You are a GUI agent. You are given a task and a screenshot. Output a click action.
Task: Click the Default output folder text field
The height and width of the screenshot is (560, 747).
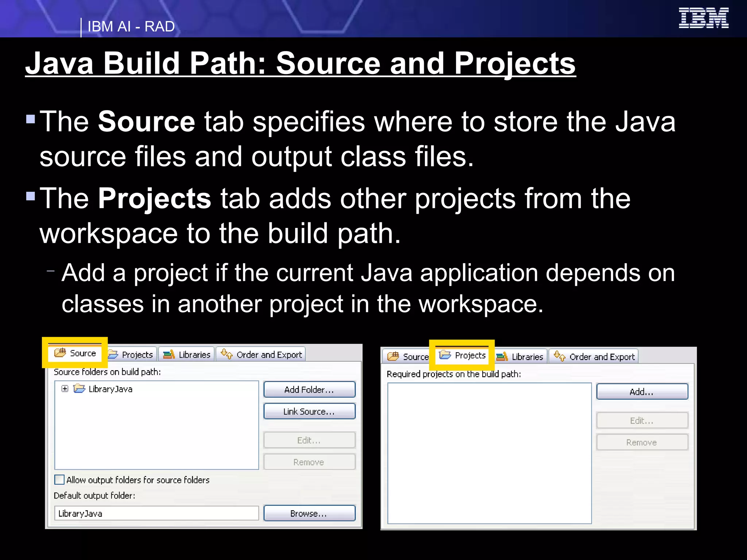pos(156,513)
